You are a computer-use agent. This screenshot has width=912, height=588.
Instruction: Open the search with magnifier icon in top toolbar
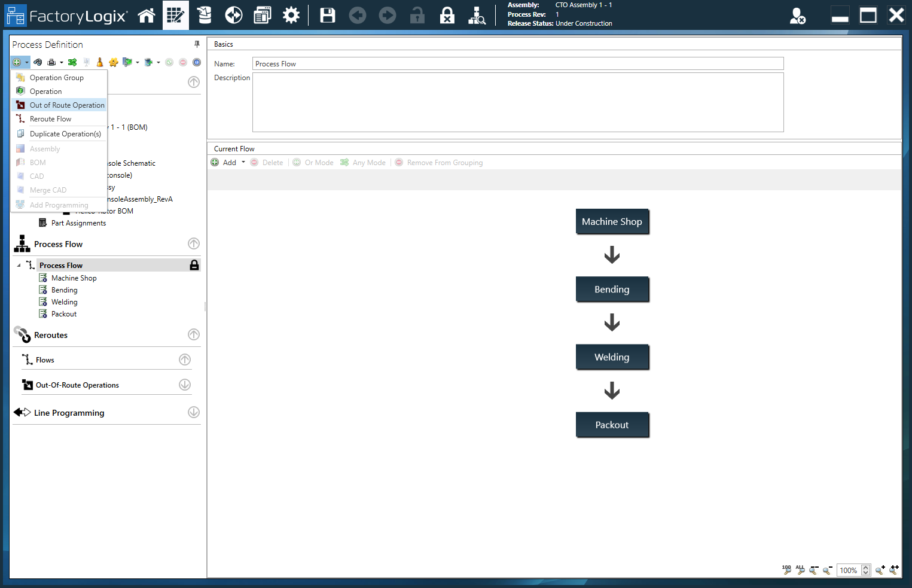[x=477, y=16]
